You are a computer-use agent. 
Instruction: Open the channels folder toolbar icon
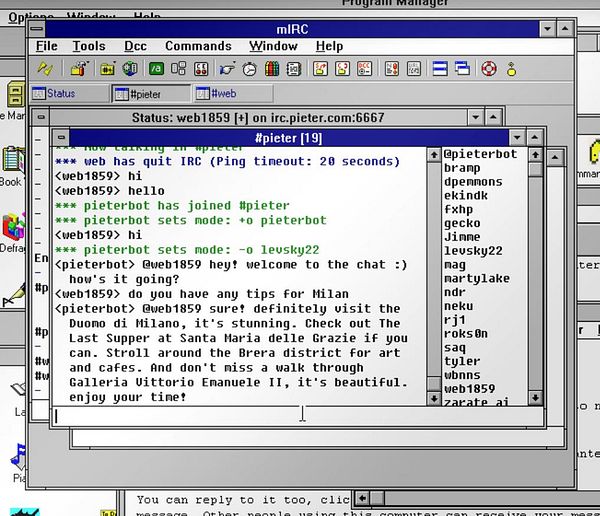[107, 69]
